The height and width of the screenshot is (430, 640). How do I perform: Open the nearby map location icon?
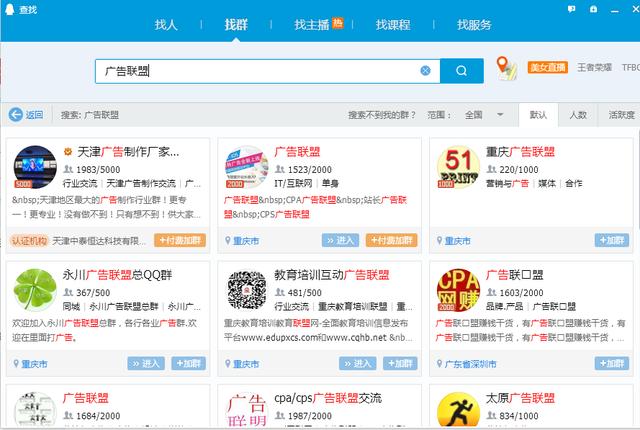tap(506, 68)
